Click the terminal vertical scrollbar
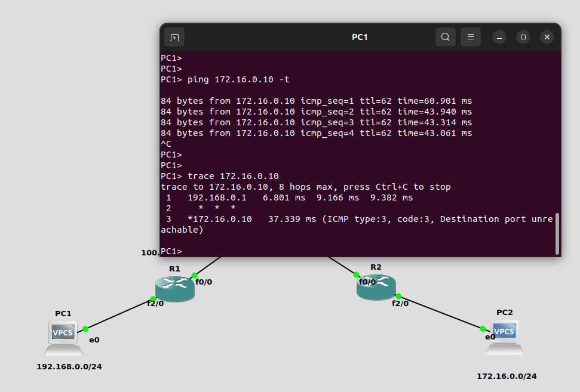 pyautogui.click(x=557, y=233)
